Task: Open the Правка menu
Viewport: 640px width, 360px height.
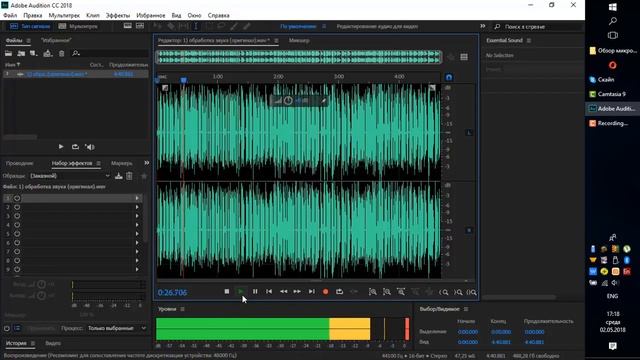Action: (x=33, y=16)
